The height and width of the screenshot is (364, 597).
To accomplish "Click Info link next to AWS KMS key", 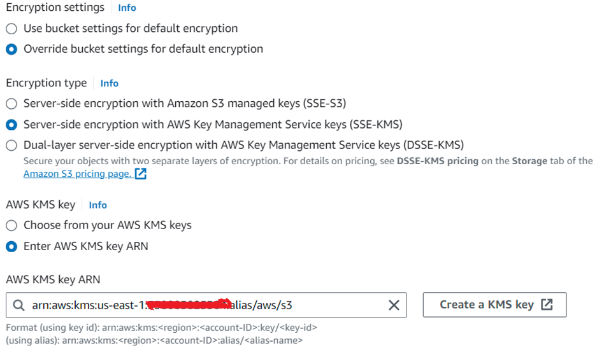I will pos(97,205).
